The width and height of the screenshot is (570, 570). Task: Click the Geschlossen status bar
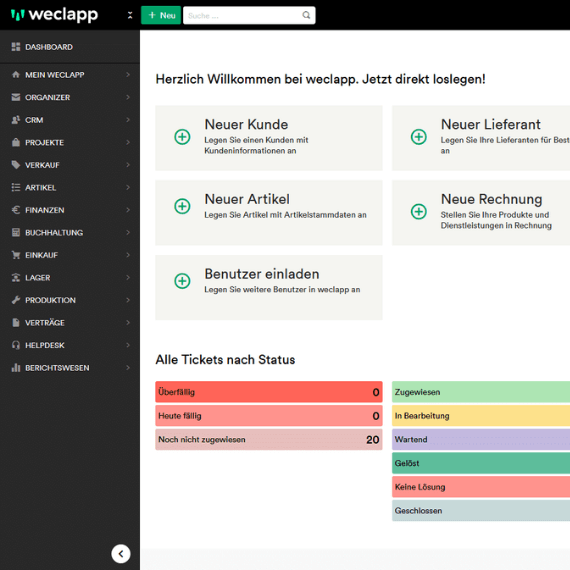481,510
